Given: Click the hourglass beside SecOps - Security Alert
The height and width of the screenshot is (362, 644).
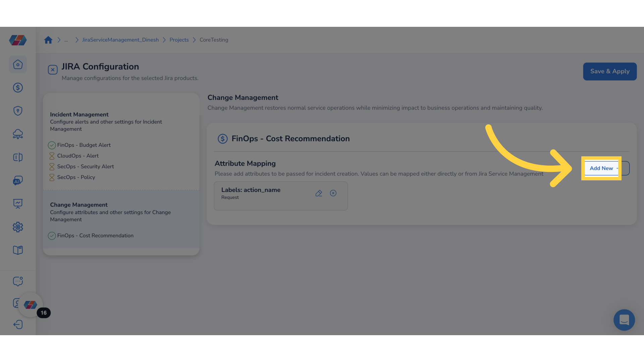Looking at the screenshot, I should [52, 167].
